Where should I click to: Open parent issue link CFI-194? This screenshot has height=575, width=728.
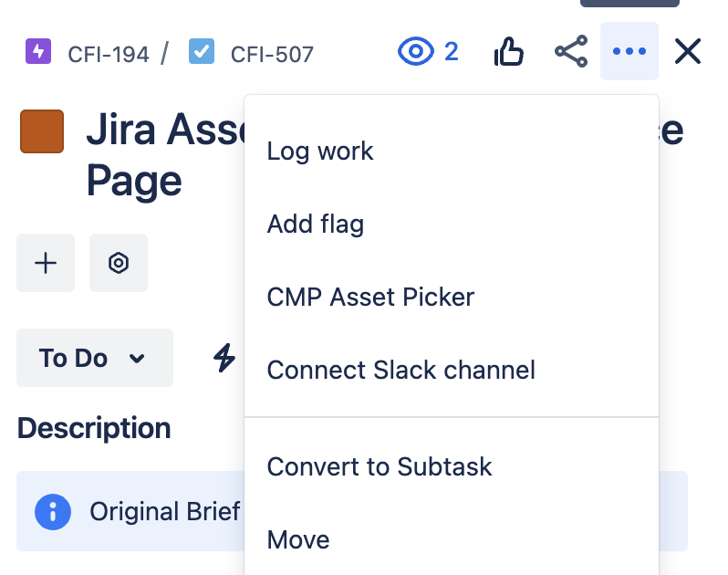pyautogui.click(x=109, y=55)
